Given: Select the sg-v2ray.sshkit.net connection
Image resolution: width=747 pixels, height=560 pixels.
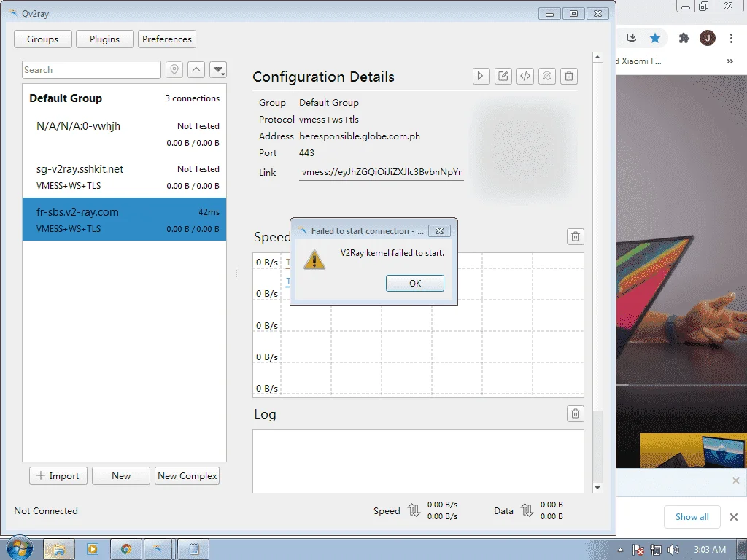Looking at the screenshot, I should (x=124, y=176).
